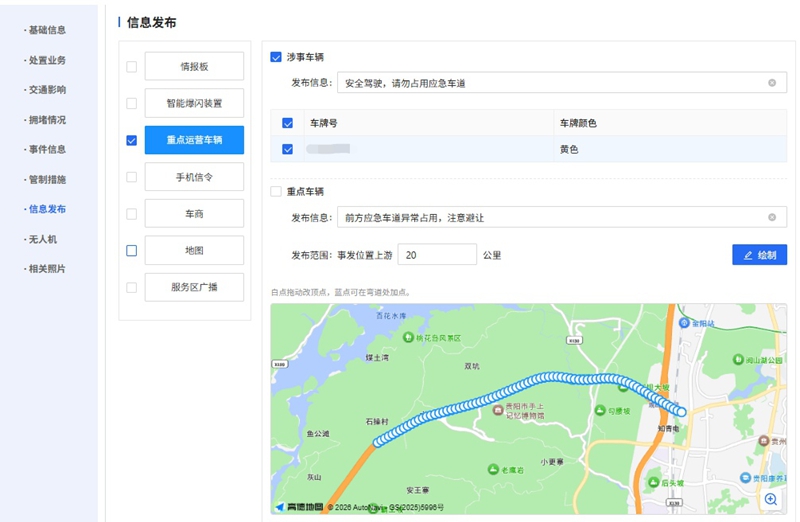Click the 弓腰坡 map marker
The height and width of the screenshot is (522, 800).
600,410
